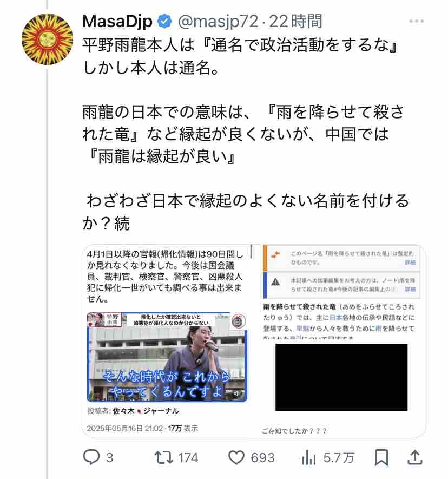Screen dimensions: 448x479
Task: Click the 174 repost count
Action: coord(188,458)
